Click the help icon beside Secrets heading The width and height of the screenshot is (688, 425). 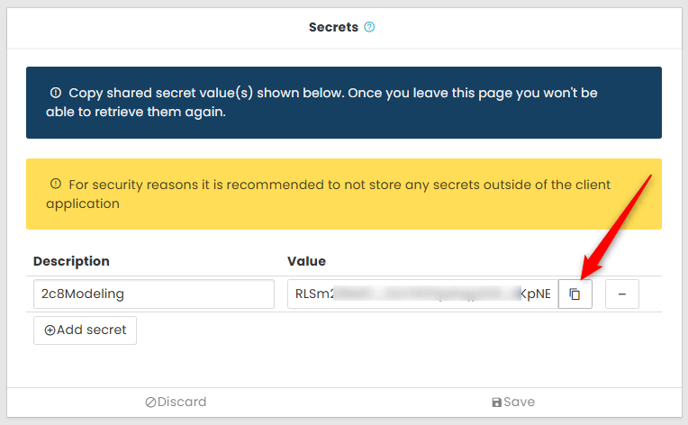(369, 28)
